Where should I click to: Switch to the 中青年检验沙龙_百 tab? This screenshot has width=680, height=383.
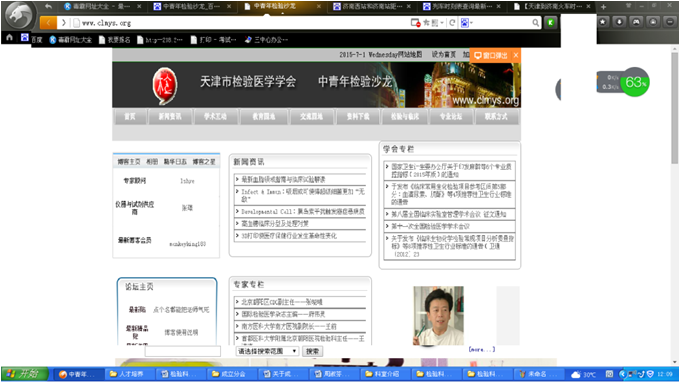click(x=191, y=7)
